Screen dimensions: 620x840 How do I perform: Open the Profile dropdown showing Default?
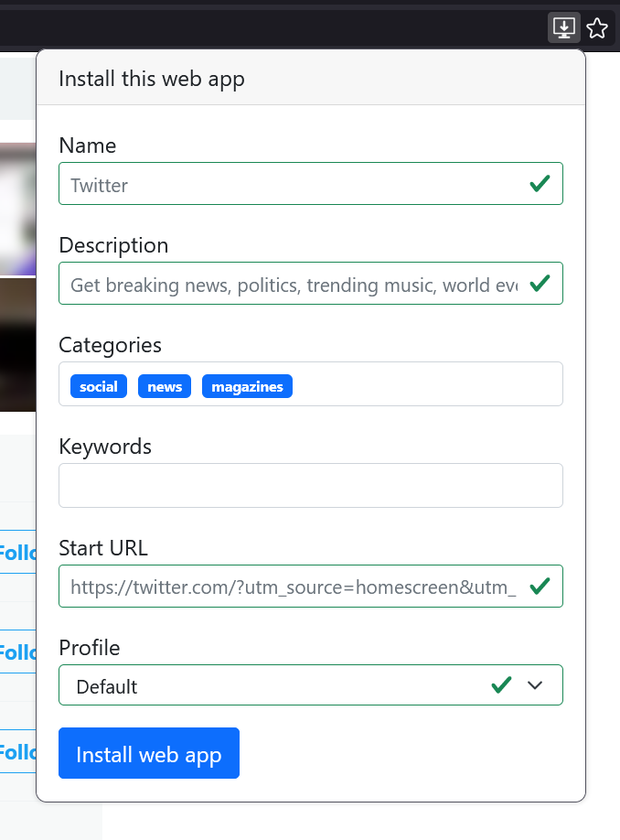pyautogui.click(x=274, y=685)
